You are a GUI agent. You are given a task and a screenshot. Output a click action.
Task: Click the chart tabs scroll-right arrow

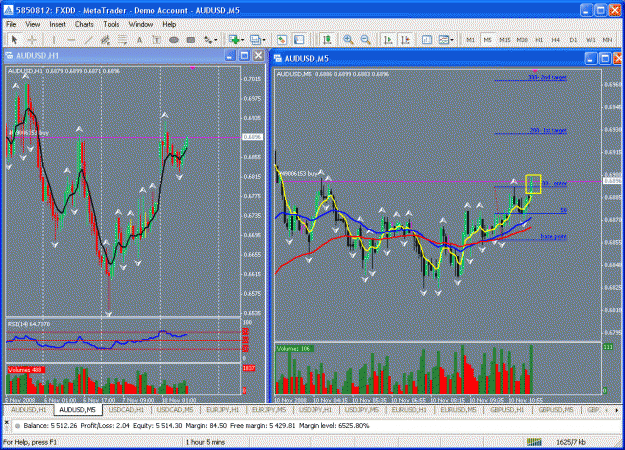pyautogui.click(x=617, y=410)
